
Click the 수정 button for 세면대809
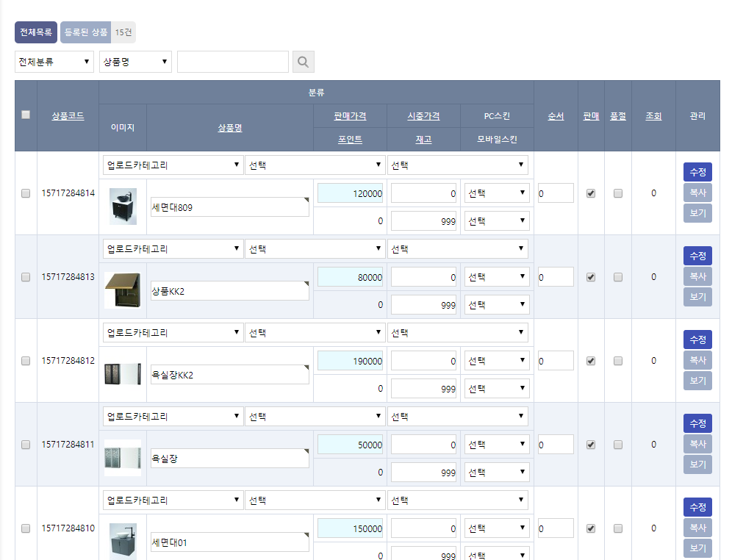[x=697, y=171]
